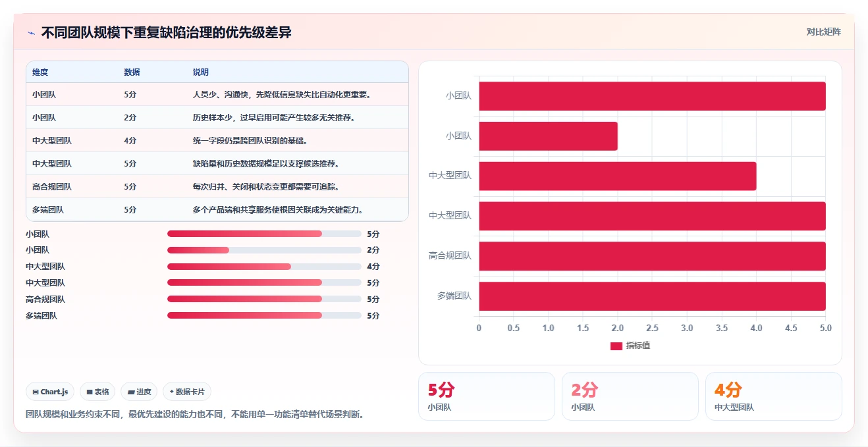This screenshot has height=447, width=868.
Task: Click the chart bar for 多端团队
Action: coord(652,296)
